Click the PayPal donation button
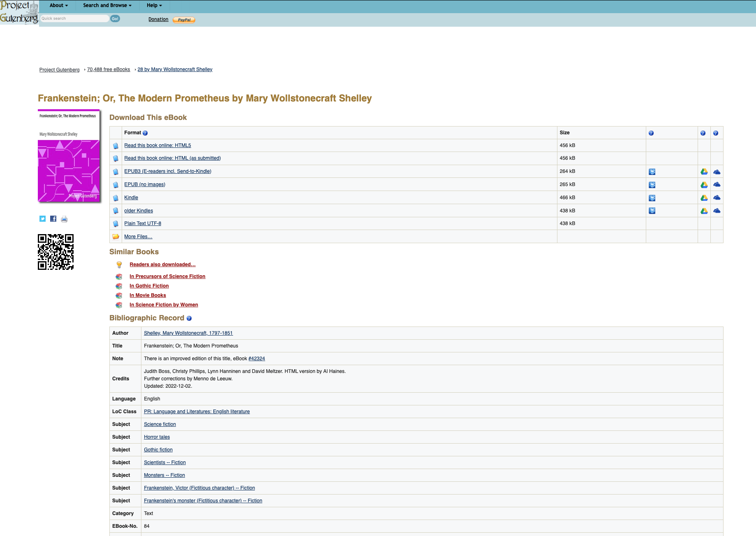Viewport: 756px width, 536px height. coord(184,20)
